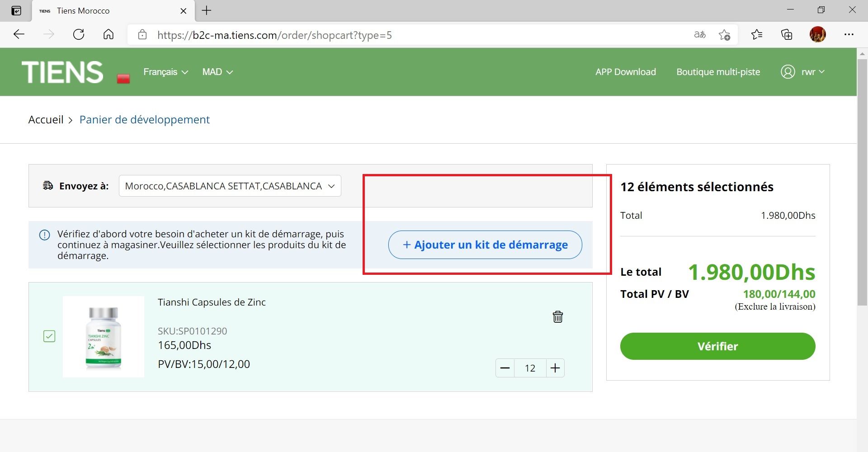The width and height of the screenshot is (868, 452).
Task: Decrease the Zinc capsules quantity by one
Action: point(505,368)
